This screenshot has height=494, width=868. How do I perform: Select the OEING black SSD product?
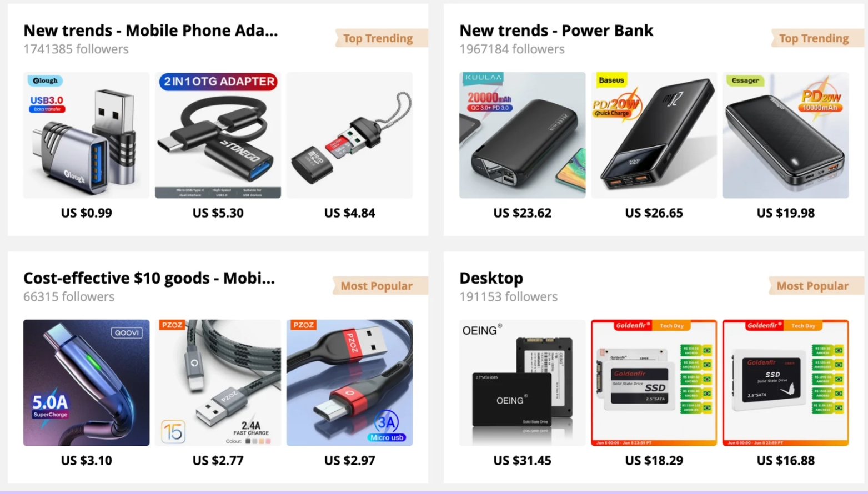522,382
